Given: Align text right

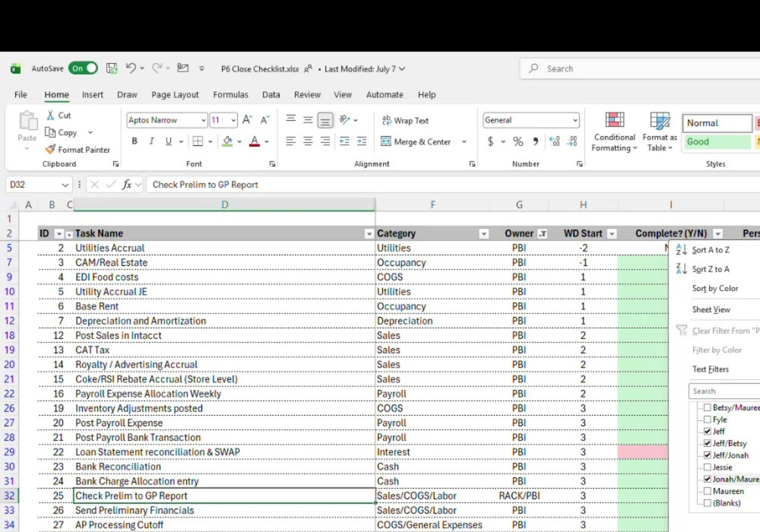Looking at the screenshot, I should [325, 141].
